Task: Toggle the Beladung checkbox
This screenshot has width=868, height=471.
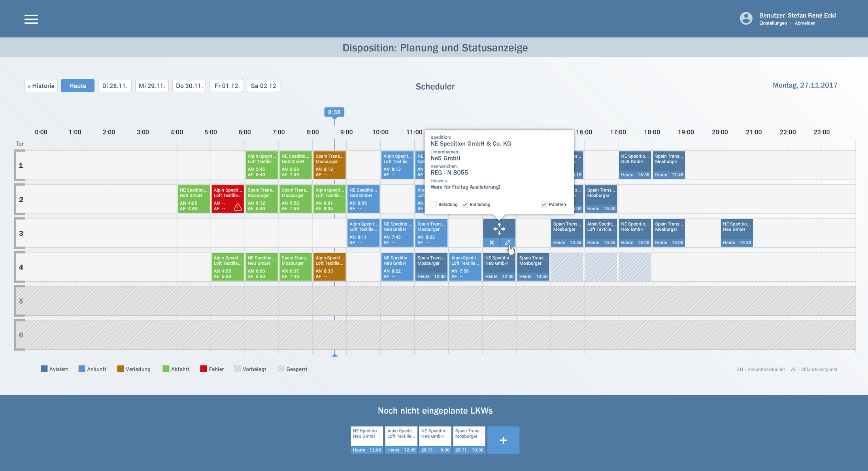Action: [x=434, y=204]
